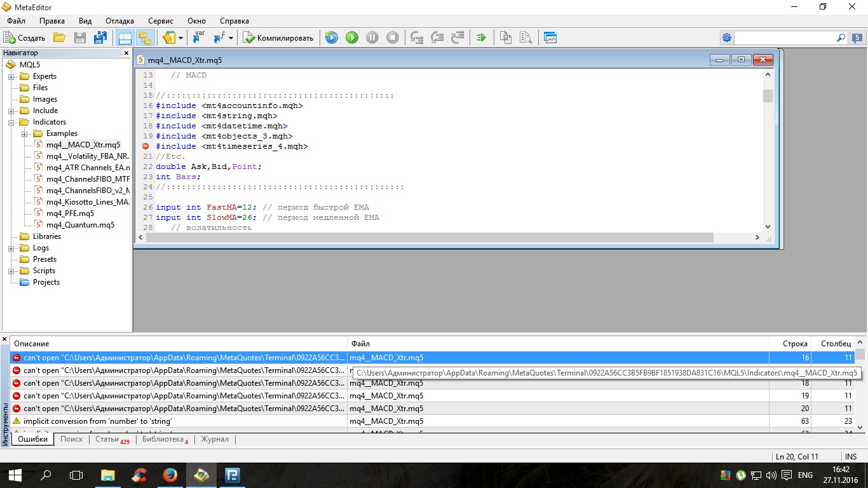Click the pause debugging icon
868x488 pixels.
pyautogui.click(x=372, y=38)
